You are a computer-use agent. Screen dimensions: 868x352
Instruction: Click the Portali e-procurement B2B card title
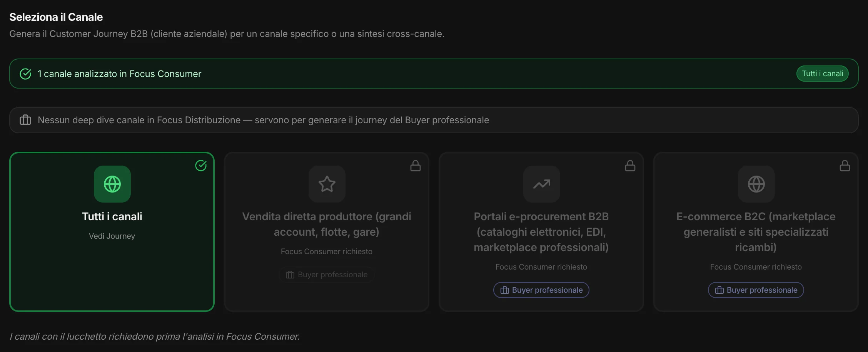[x=541, y=232]
